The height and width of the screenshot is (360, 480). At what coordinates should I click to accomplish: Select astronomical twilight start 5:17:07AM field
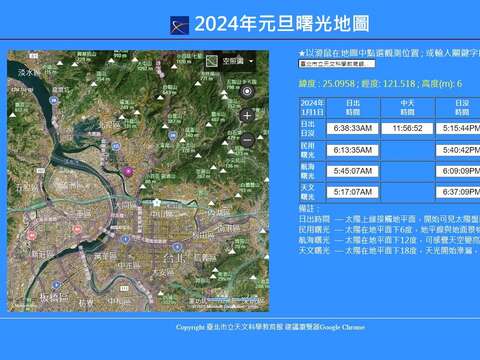pyautogui.click(x=353, y=192)
